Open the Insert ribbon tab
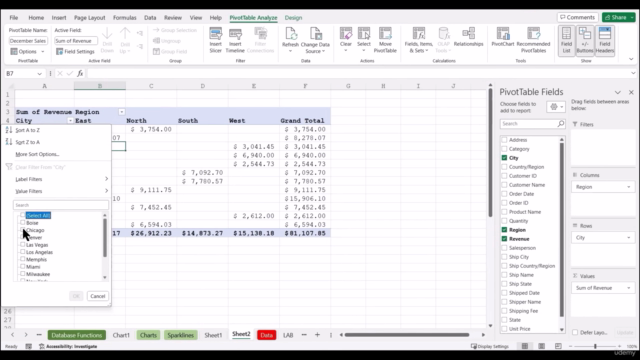640x360 pixels. pyautogui.click(x=59, y=18)
